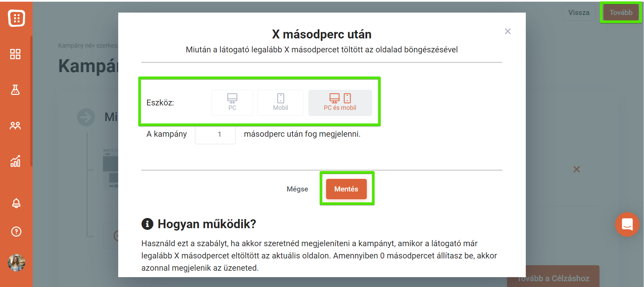The width and height of the screenshot is (644, 287).
Task: Click the Tovább button at top
Action: click(621, 13)
